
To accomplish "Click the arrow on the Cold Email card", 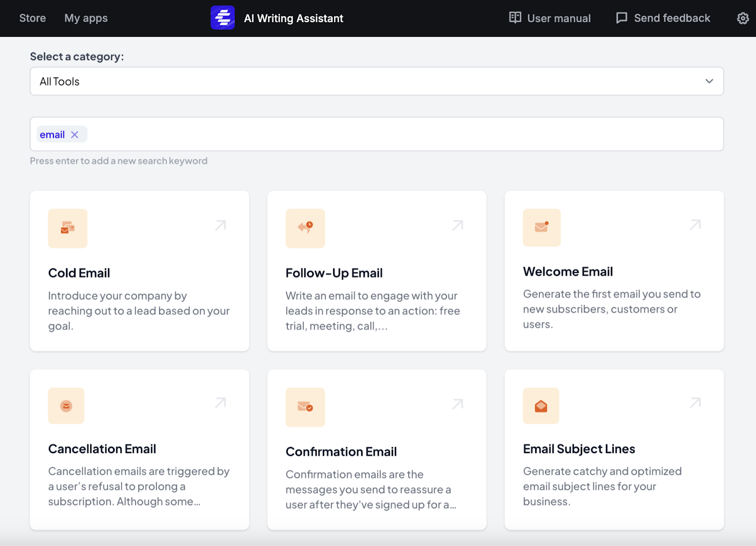I will coord(221,225).
